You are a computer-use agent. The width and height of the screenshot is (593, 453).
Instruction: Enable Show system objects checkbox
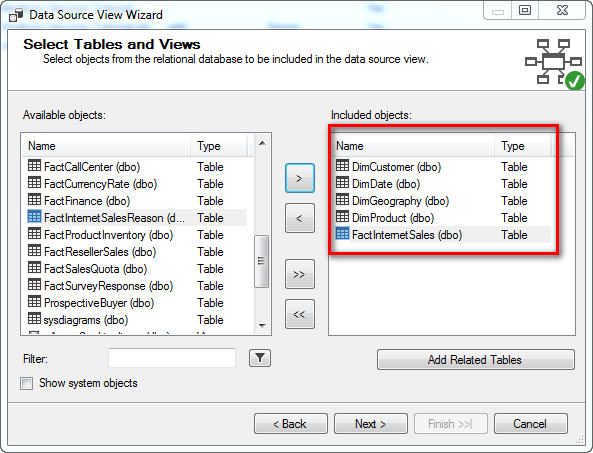(26, 383)
